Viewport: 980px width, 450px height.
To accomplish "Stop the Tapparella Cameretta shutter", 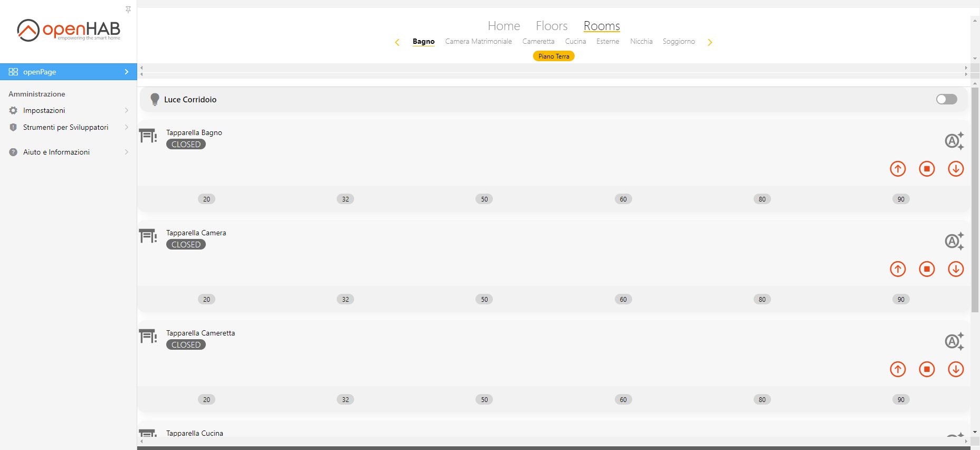I will [927, 369].
